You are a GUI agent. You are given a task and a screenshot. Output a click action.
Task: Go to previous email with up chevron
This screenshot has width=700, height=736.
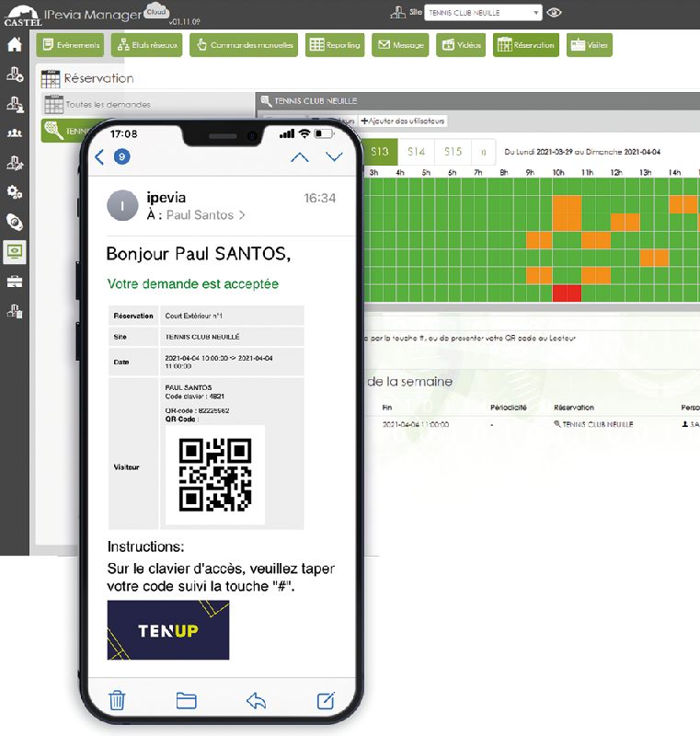(x=299, y=157)
